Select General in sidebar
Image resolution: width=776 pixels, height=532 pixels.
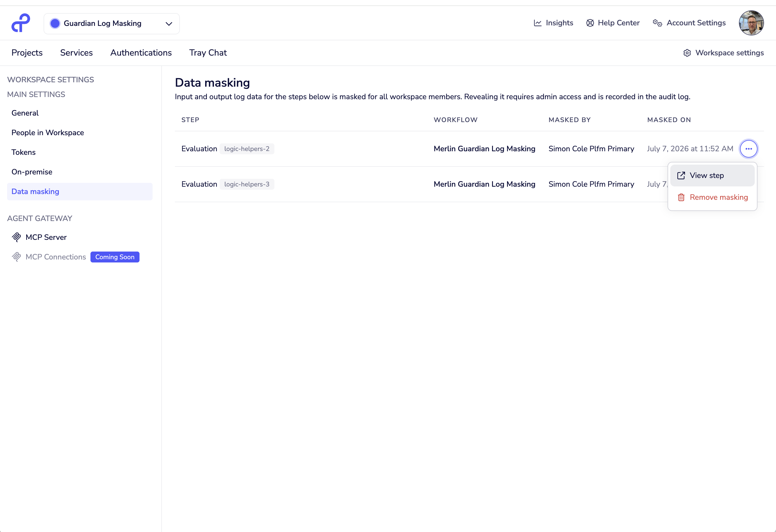tap(80, 113)
